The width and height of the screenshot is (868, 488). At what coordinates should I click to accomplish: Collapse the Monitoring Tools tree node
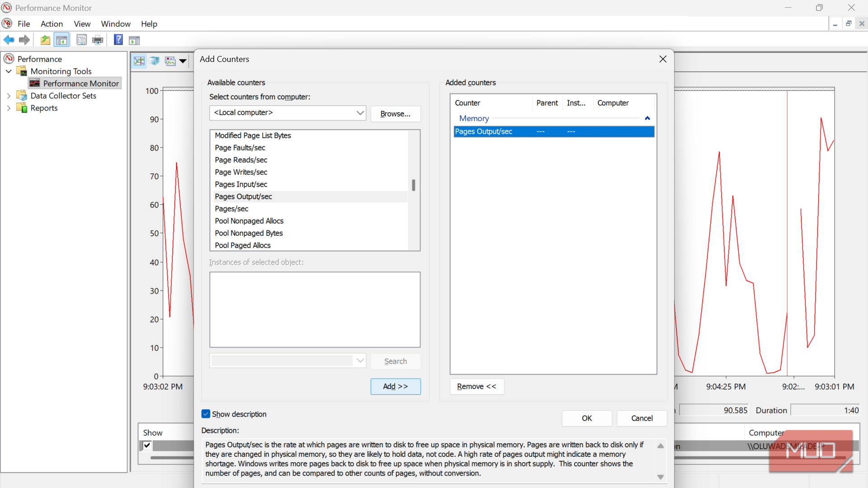(9, 71)
